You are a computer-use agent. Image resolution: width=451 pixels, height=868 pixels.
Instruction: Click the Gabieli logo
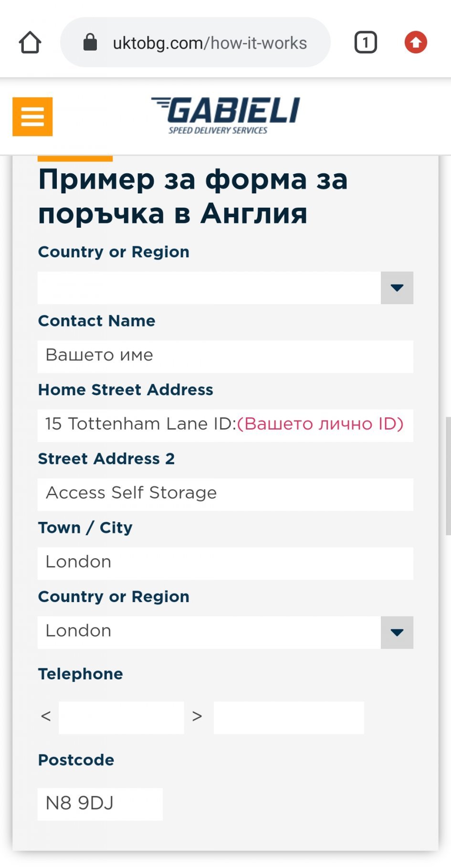[x=225, y=116]
